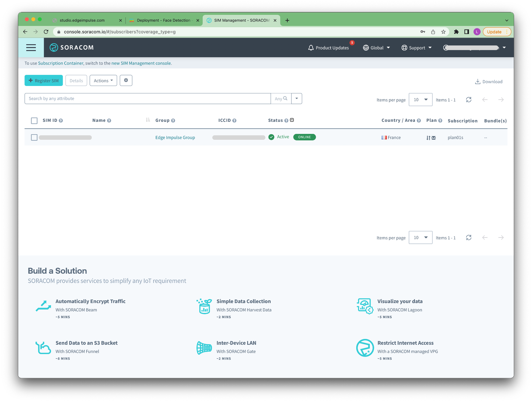Download the SIM list
Viewport: 532px width, 402px height.
(489, 82)
